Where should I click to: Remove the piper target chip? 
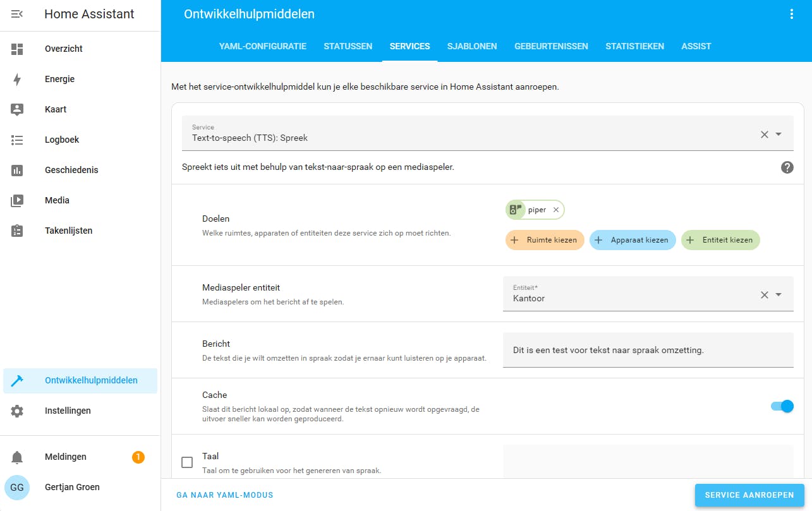point(556,210)
